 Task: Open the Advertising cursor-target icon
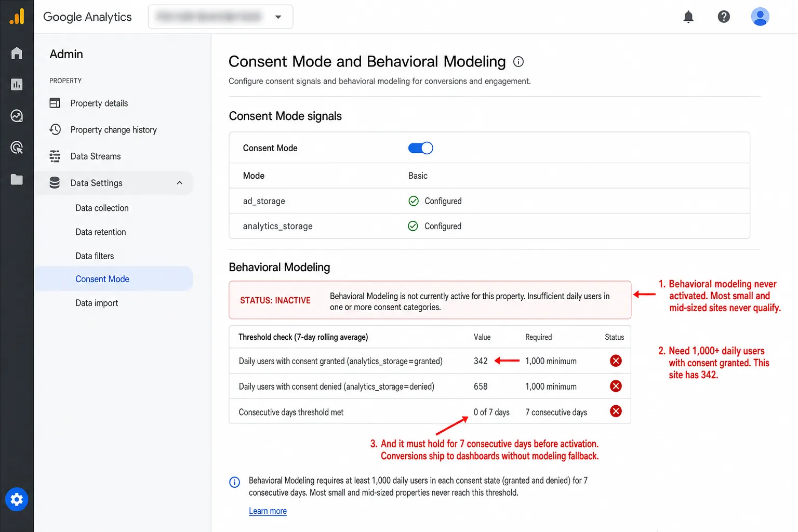17,148
